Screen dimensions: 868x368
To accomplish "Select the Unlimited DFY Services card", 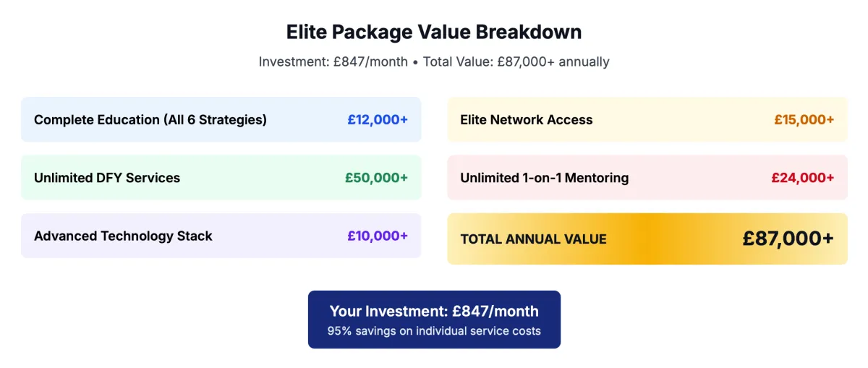I will 221,177.
